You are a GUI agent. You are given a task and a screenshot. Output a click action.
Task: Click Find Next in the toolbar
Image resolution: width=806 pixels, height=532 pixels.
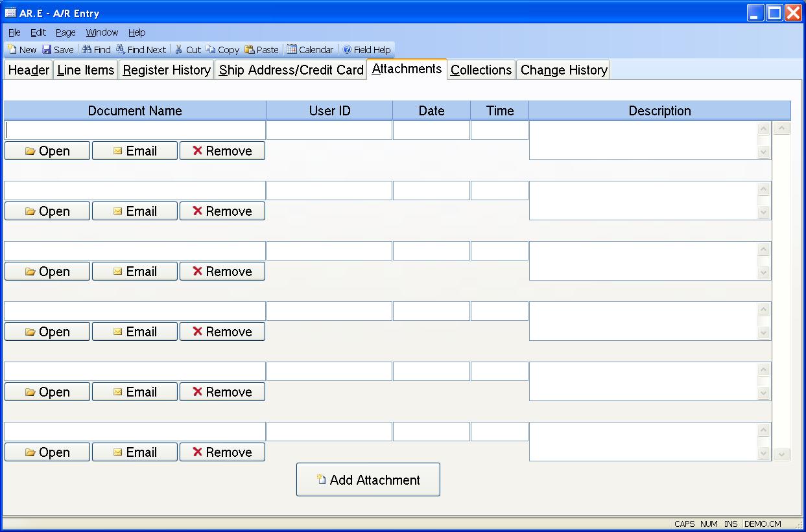121,50
